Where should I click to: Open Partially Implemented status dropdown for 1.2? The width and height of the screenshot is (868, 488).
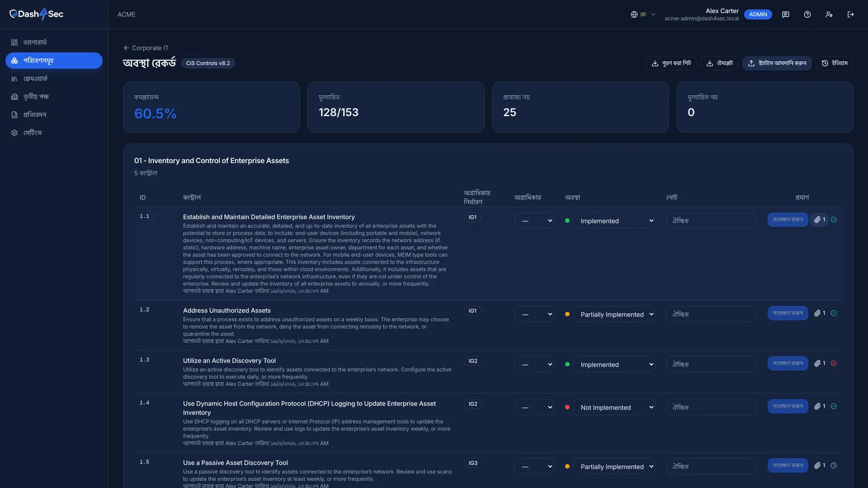pyautogui.click(x=614, y=314)
